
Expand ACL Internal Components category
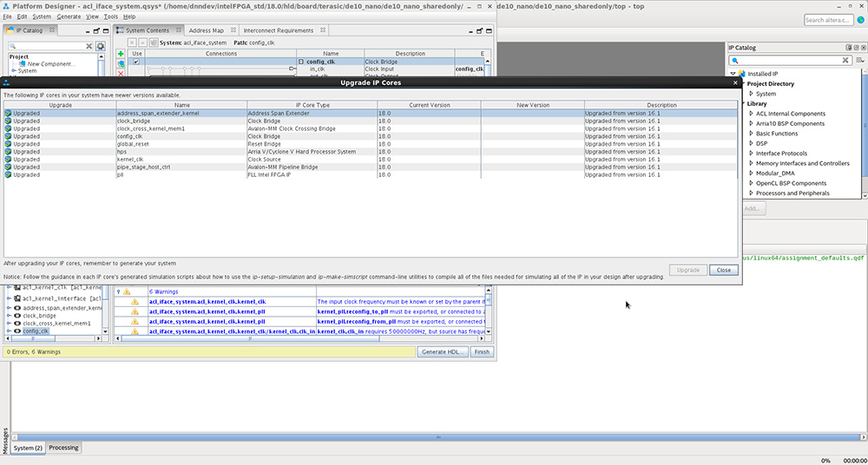751,114
